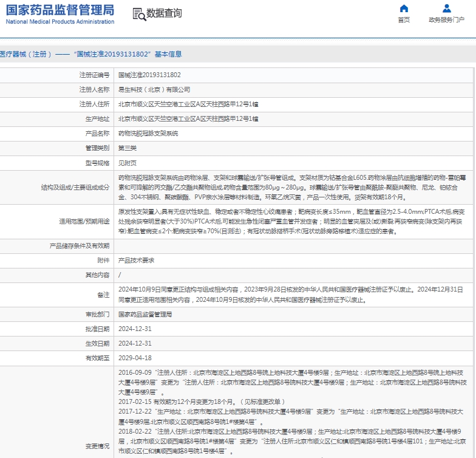Click the 数据查询 search document icon
The image size is (476, 458).
139,14
